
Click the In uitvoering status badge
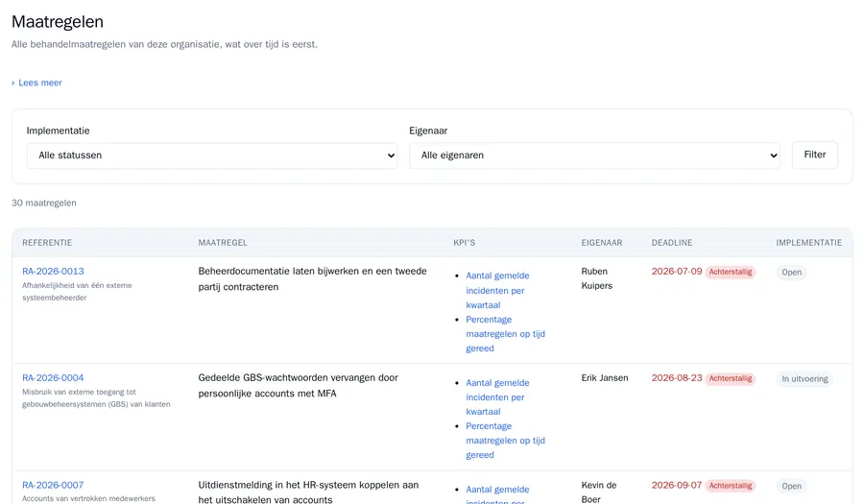(804, 379)
